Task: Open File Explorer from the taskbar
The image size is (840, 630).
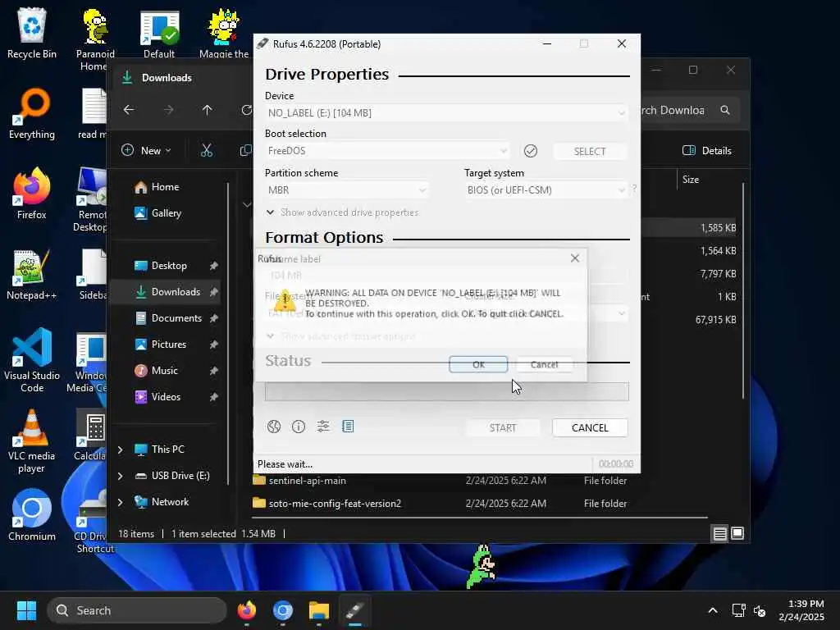Action: click(x=319, y=610)
